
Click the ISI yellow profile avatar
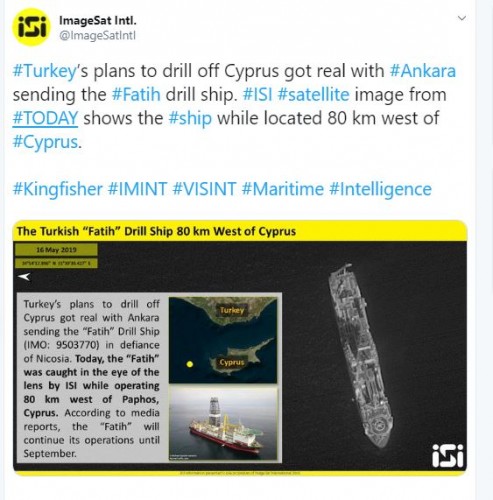(31, 27)
